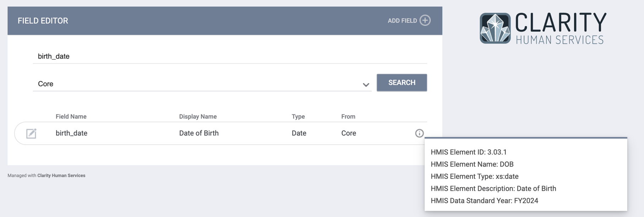Click HMIS Element Name: DOB text
Viewport: 644px width, 217px height.
point(472,164)
